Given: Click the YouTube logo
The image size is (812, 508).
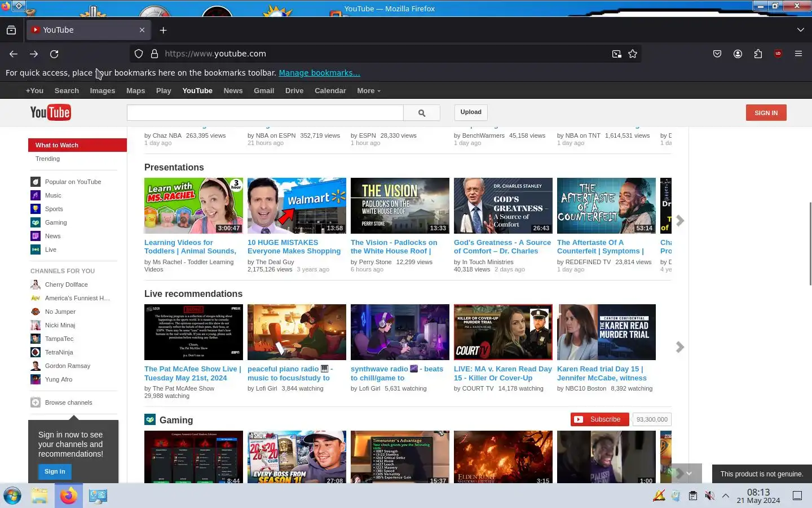Looking at the screenshot, I should pos(50,112).
